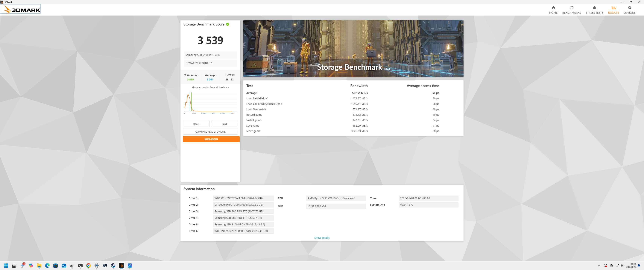Open 3DMark Options via the gear icon
The height and width of the screenshot is (270, 644).
630,8
